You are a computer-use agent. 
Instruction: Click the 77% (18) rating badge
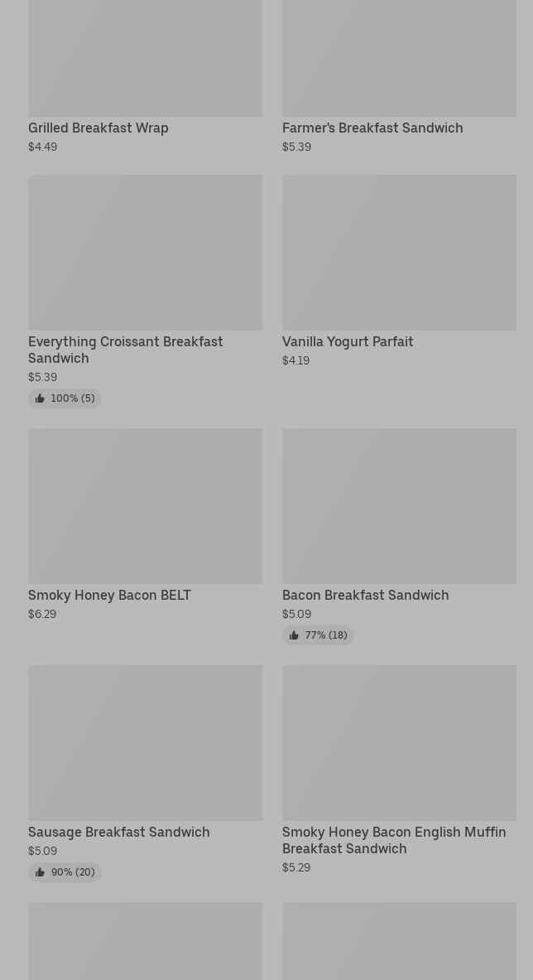[x=318, y=635]
